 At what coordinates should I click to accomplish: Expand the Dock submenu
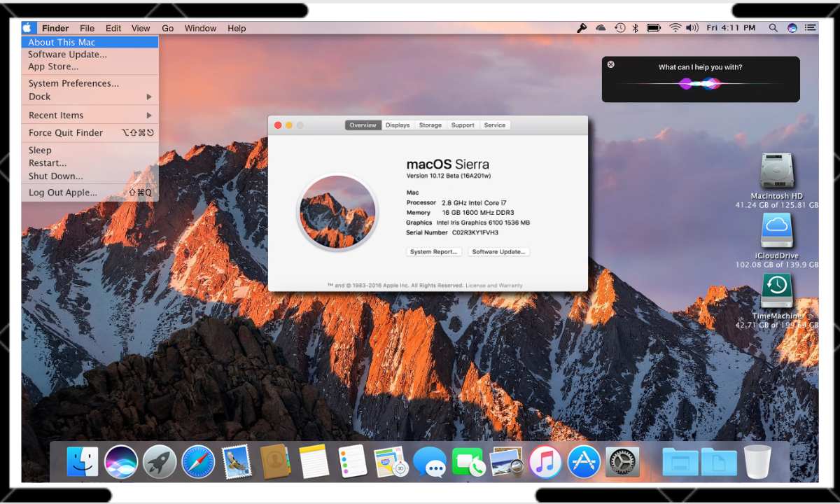point(90,97)
